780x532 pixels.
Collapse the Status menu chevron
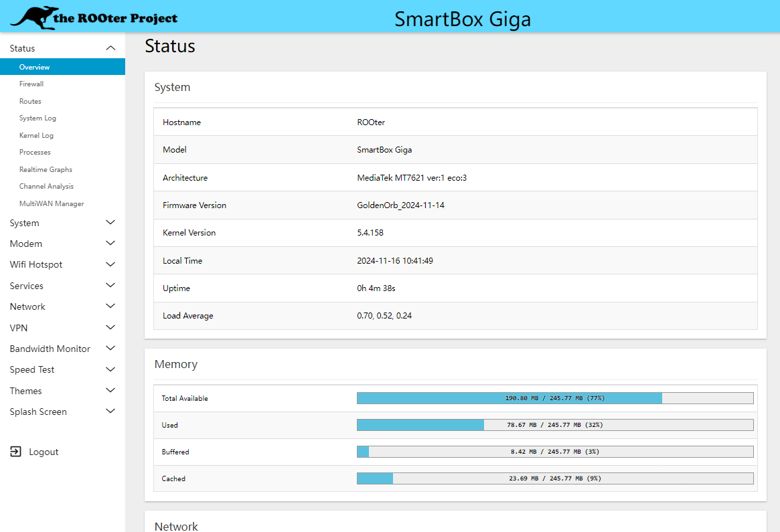tap(110, 48)
